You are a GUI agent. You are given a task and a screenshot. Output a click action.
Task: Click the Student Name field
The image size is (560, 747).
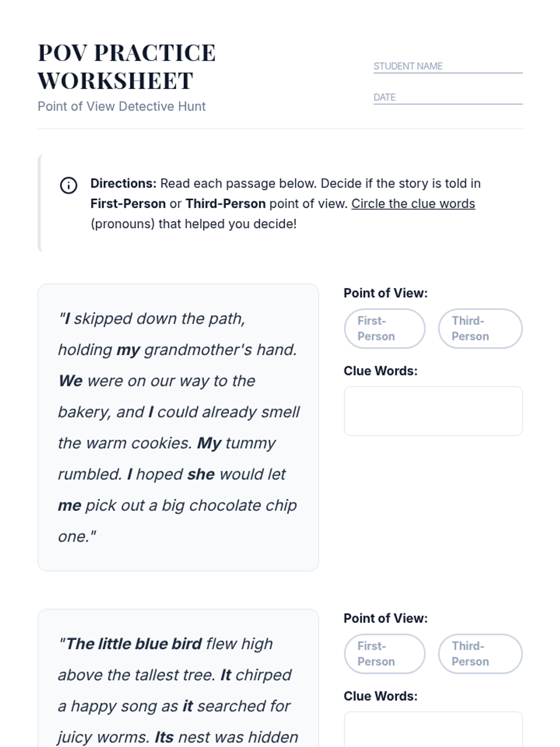point(448,66)
